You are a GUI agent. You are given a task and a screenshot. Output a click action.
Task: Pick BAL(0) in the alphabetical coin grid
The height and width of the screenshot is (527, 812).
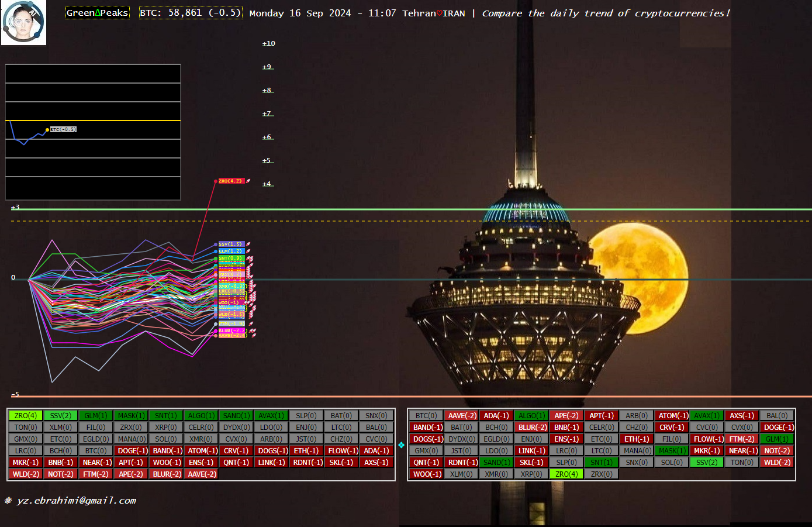[777, 416]
